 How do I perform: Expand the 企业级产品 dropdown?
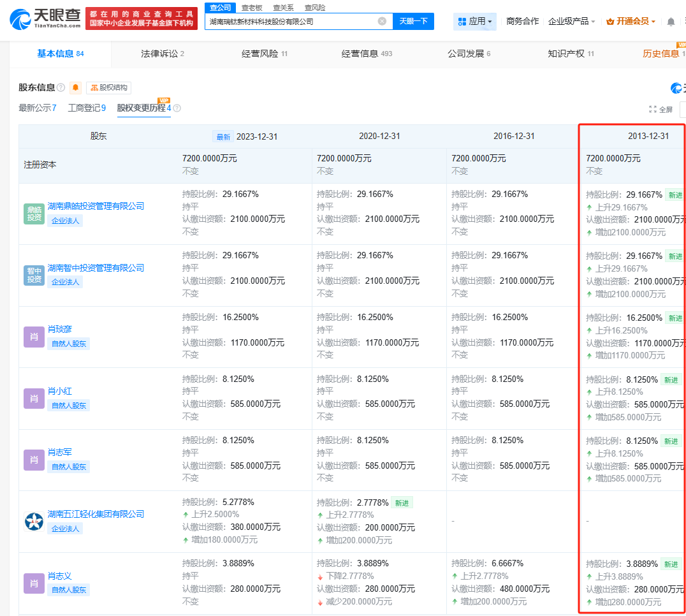click(571, 22)
